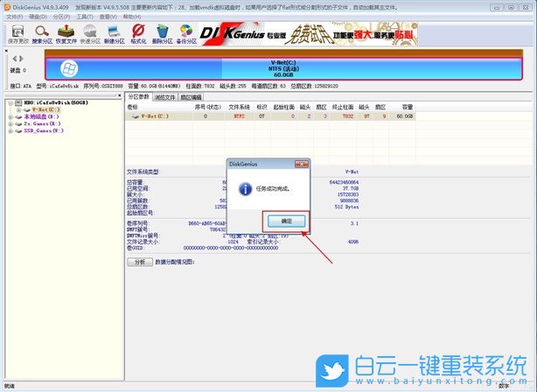The image size is (537, 392).
Task: Click the 标识 column header
Action: click(262, 108)
